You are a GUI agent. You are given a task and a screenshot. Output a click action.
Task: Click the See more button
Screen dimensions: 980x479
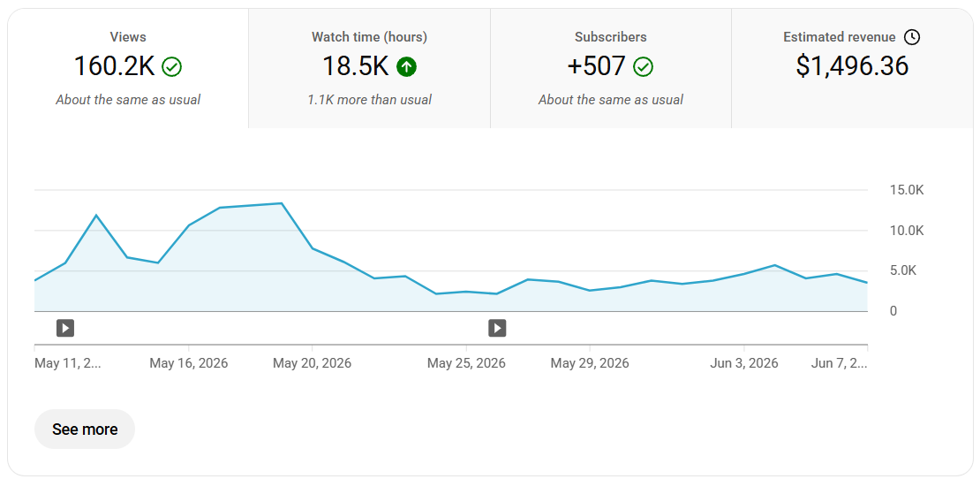pos(85,429)
